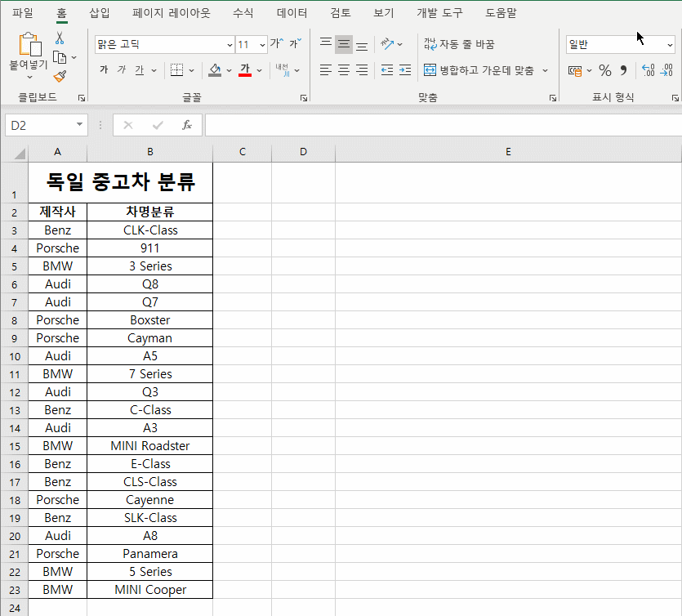Open the font size 11 dropdown

pos(262,45)
